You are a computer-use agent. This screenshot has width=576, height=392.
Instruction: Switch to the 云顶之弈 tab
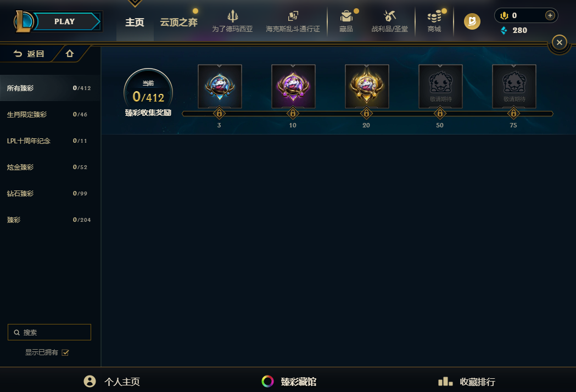pos(179,23)
